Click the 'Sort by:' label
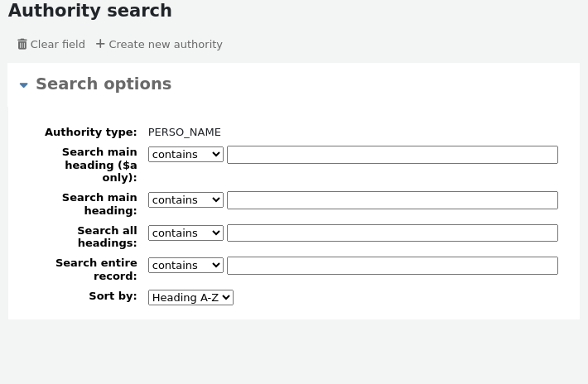 113,296
